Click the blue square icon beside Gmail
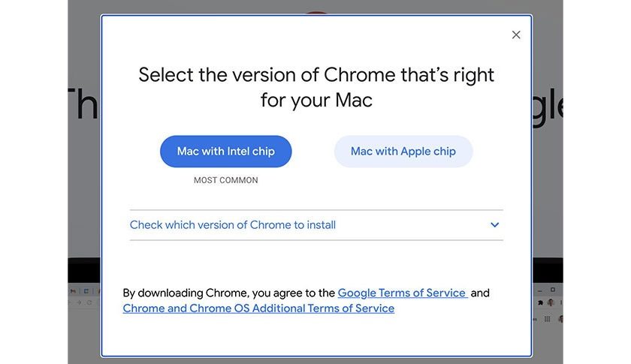Viewport: 631px width, 364px height. 86,291
